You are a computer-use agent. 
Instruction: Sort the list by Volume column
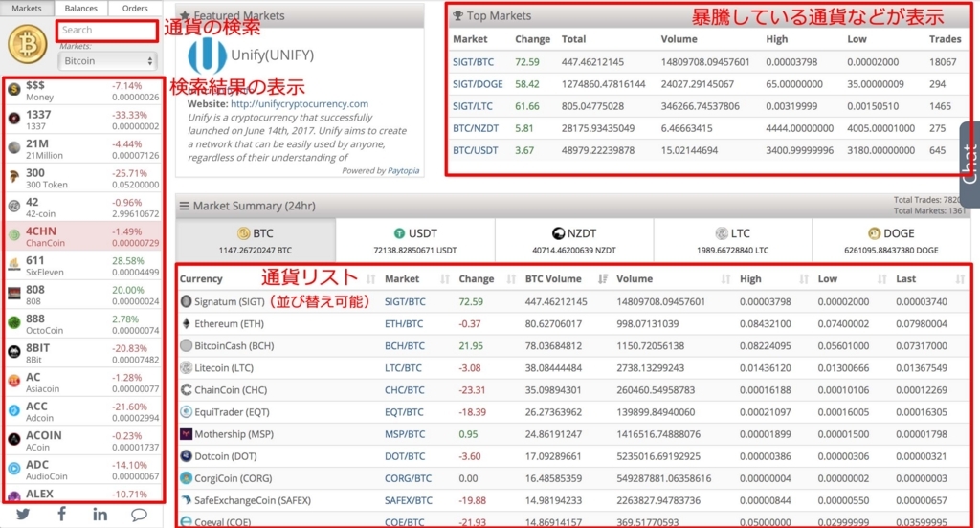[x=674, y=278]
